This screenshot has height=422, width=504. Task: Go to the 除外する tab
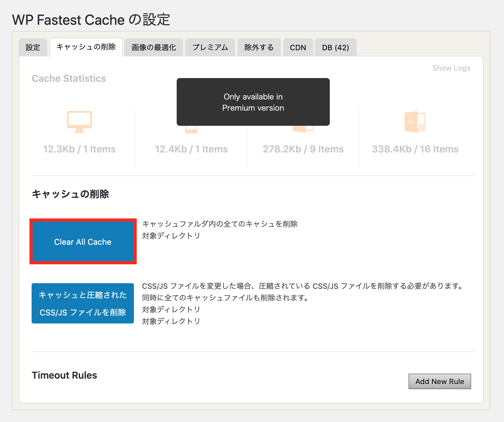click(259, 47)
